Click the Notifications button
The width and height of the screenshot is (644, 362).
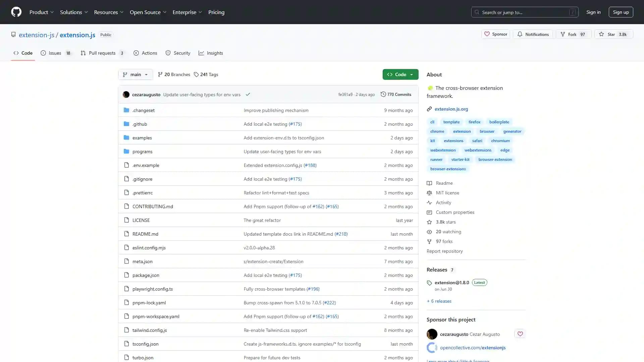point(533,34)
